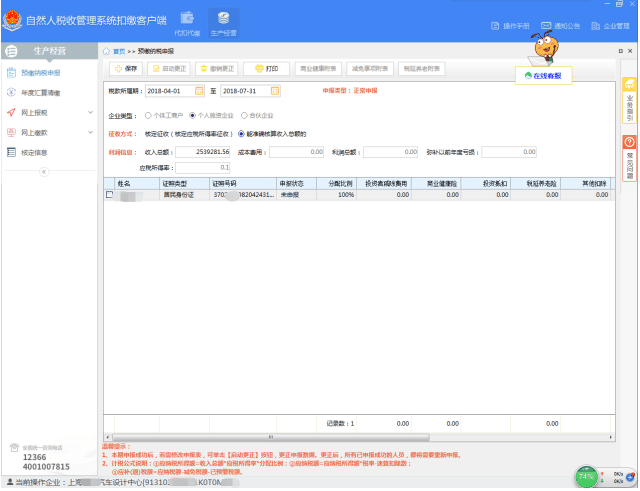Select 预缴纳税申报 in the sidebar
Viewport: 640px width, 491px height.
coord(41,73)
